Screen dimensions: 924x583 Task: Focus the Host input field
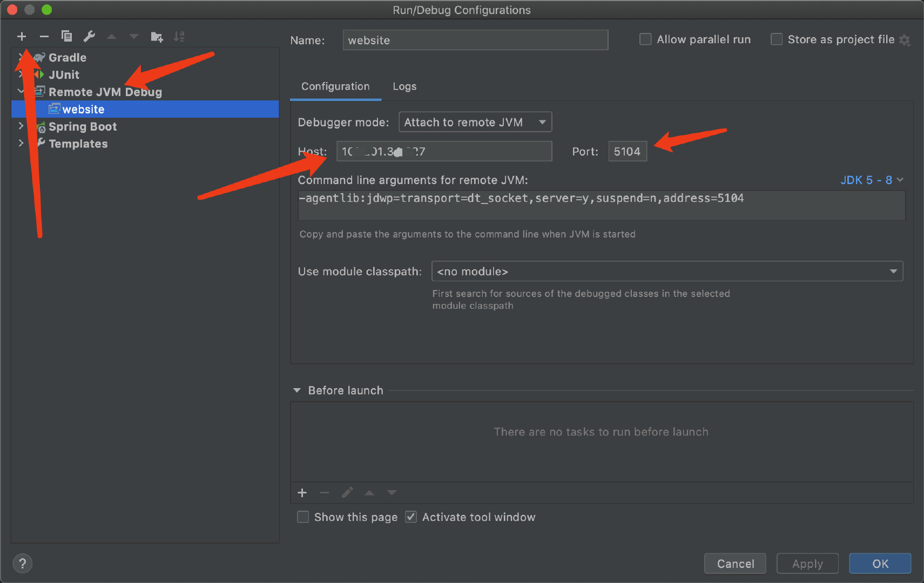click(444, 151)
